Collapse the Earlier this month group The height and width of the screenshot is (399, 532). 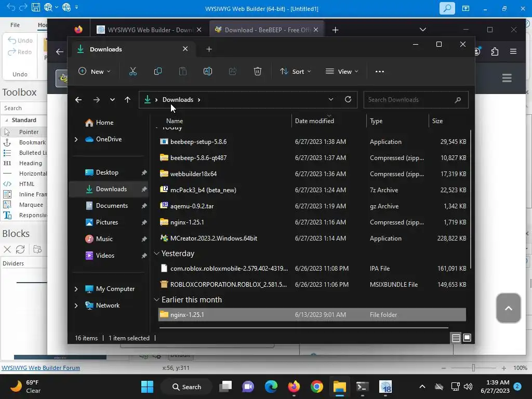pos(156,300)
